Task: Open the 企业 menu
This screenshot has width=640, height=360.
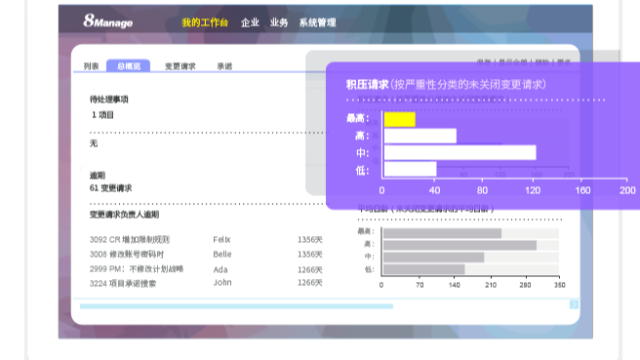Action: [x=250, y=22]
